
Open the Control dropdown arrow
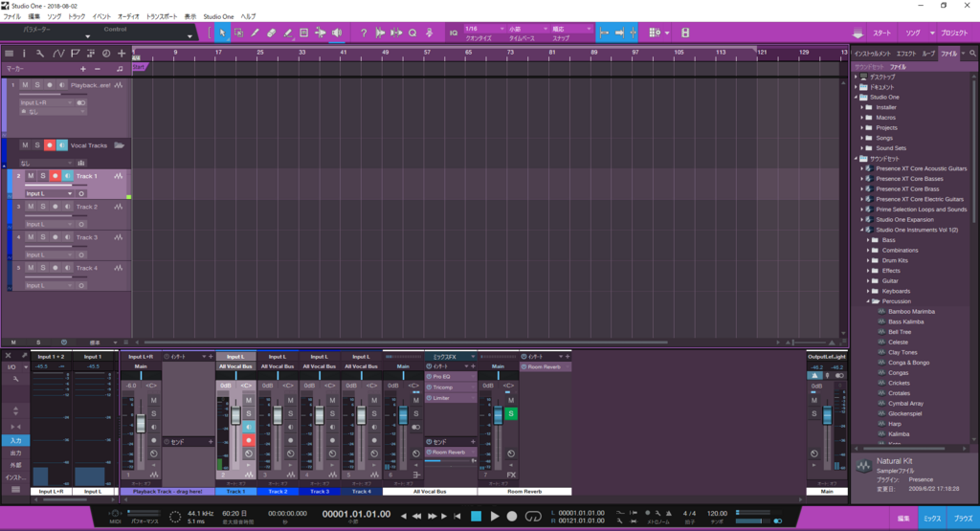[189, 36]
